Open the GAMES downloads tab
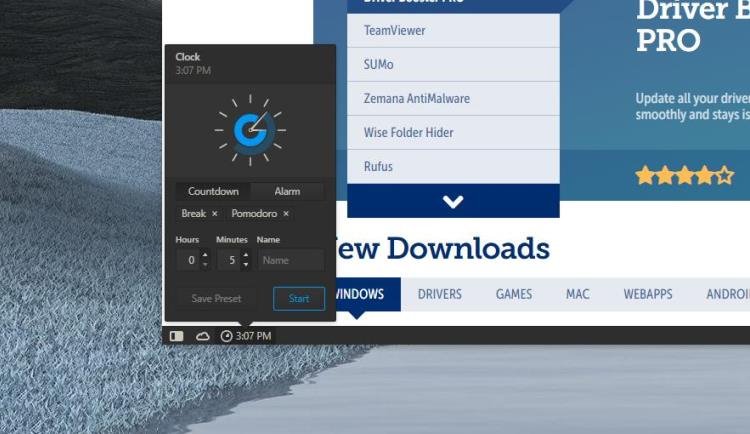This screenshot has height=434, width=750. 514,294
